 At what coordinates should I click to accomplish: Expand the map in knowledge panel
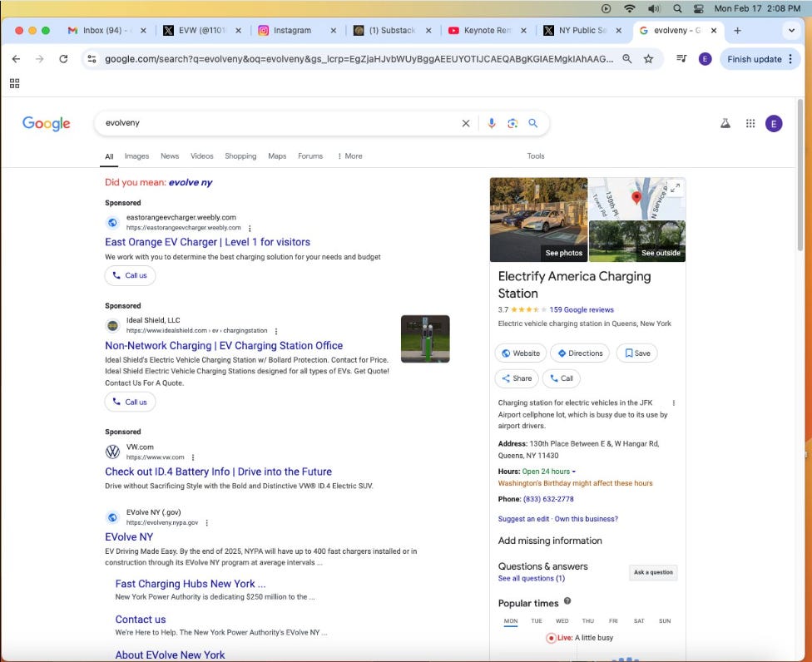(675, 189)
